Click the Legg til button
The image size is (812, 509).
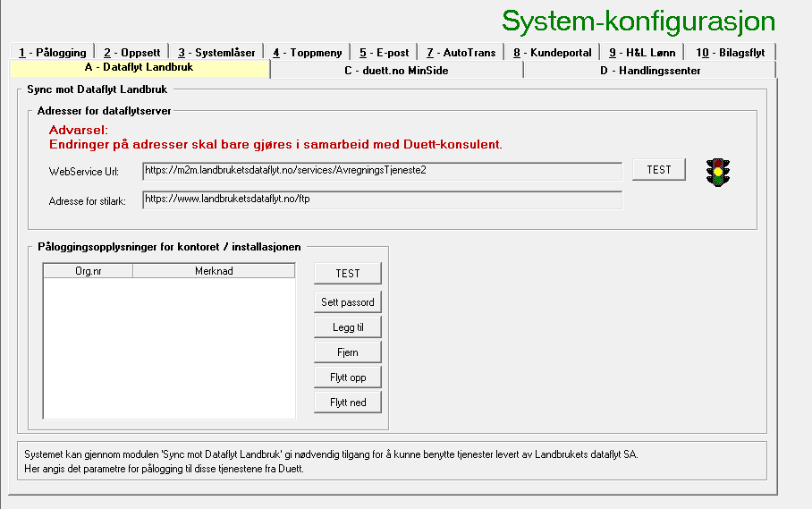click(348, 327)
